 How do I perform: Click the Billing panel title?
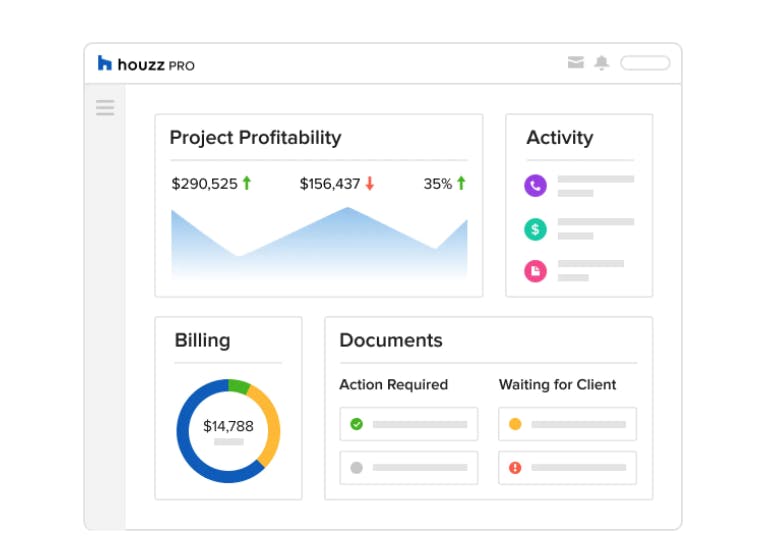point(202,340)
